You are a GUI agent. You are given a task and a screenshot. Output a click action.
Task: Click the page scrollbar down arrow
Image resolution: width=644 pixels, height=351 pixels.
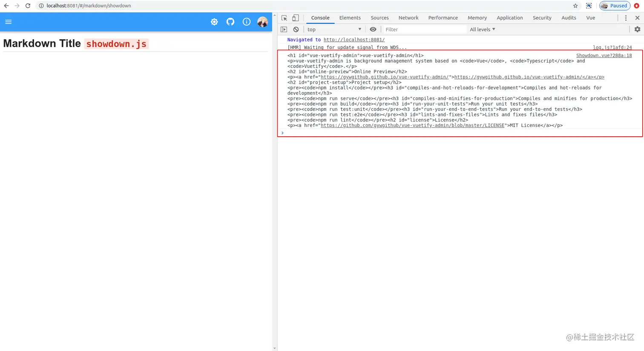(274, 348)
